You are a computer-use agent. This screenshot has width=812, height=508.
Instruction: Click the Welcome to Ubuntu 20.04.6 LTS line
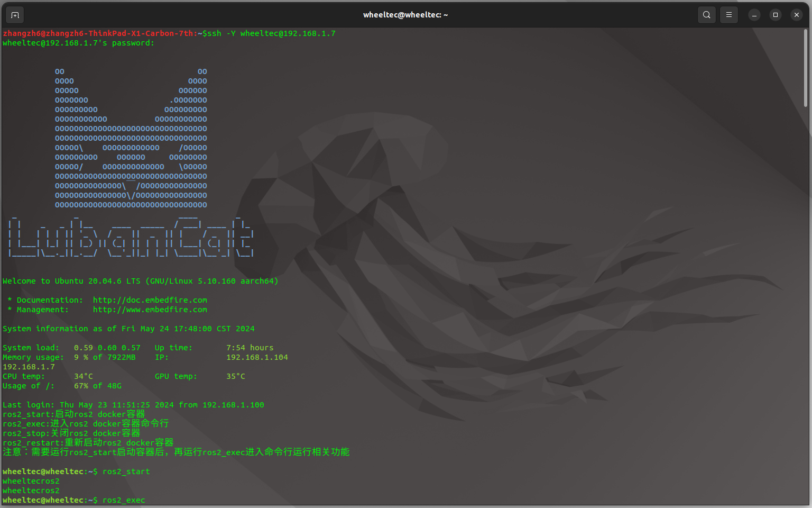[x=140, y=281]
